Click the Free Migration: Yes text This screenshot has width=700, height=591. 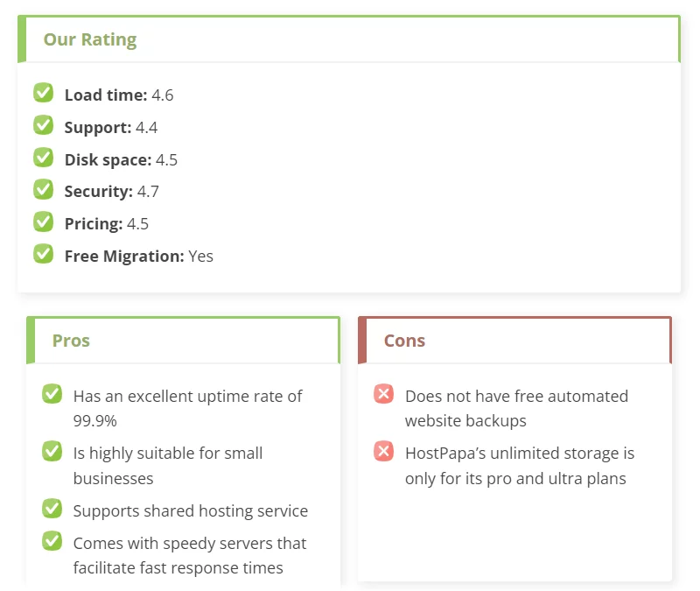tap(139, 257)
